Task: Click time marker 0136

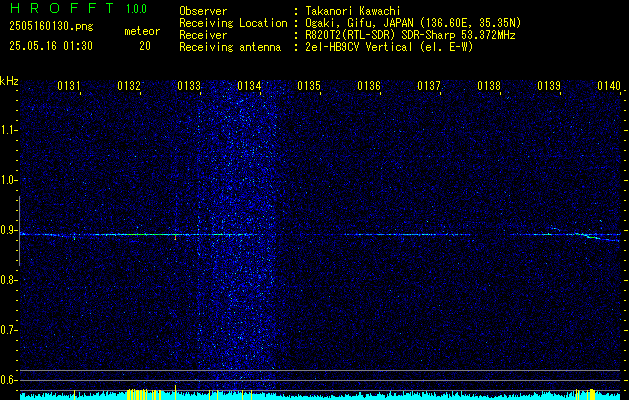Action: pyautogui.click(x=369, y=85)
